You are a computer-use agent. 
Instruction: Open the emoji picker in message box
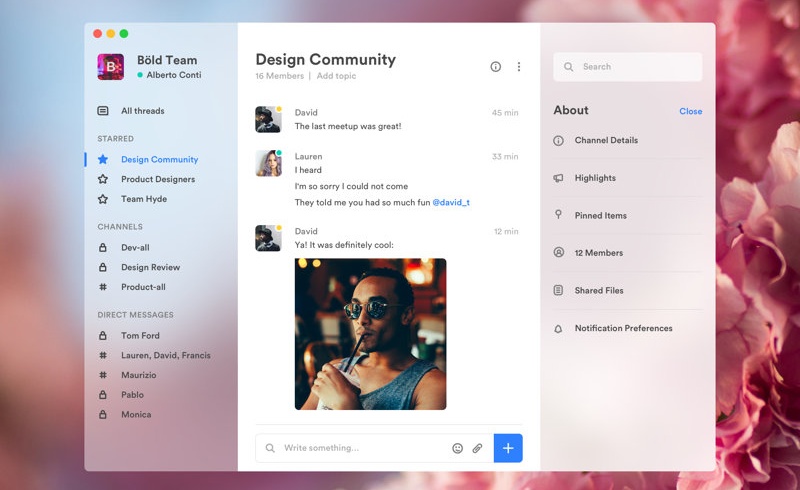tap(457, 448)
